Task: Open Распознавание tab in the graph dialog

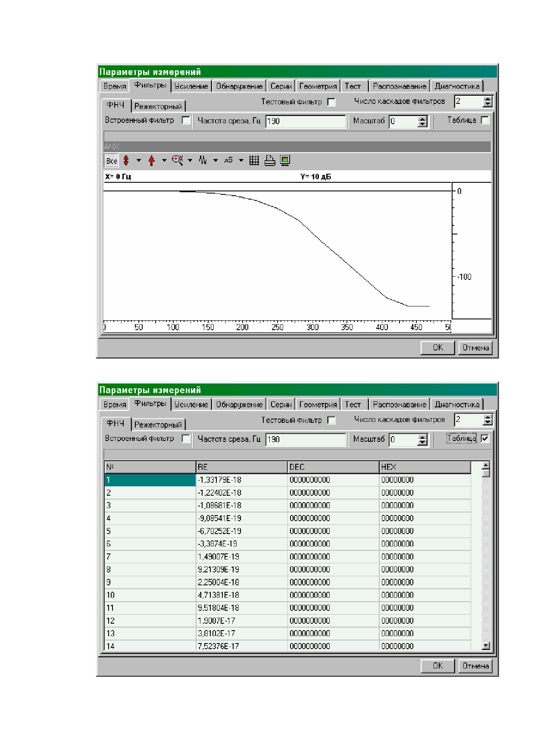Action: (400, 86)
